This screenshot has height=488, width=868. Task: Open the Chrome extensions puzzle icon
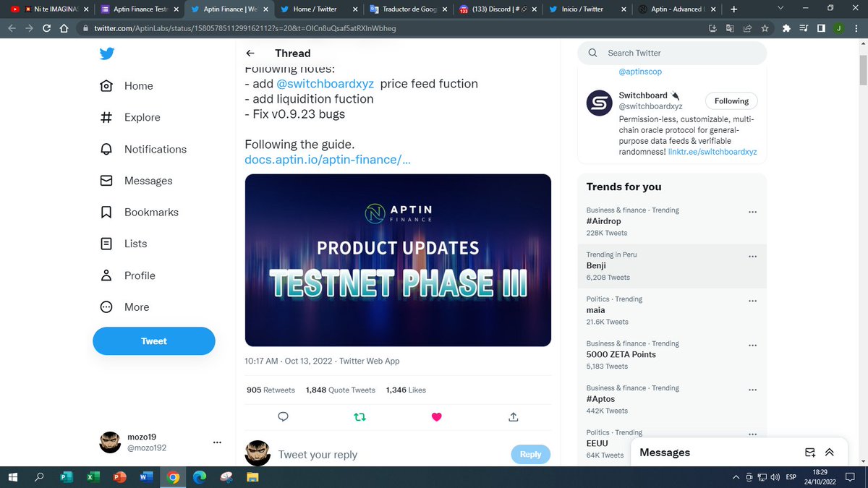[x=787, y=29]
